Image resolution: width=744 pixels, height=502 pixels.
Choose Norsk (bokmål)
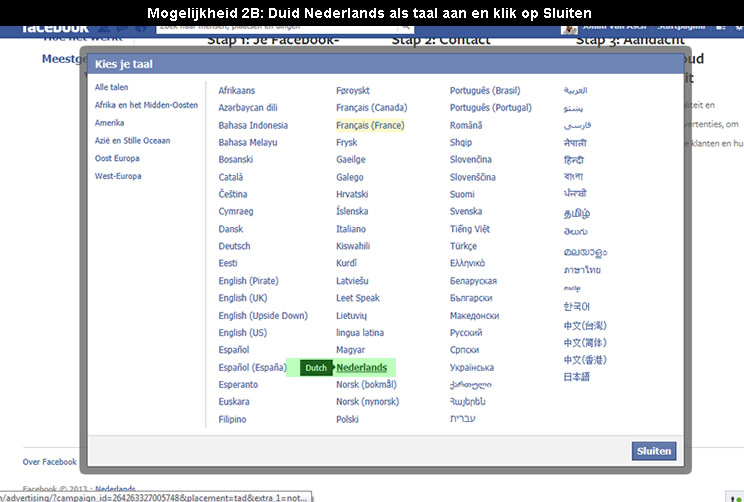click(x=366, y=384)
